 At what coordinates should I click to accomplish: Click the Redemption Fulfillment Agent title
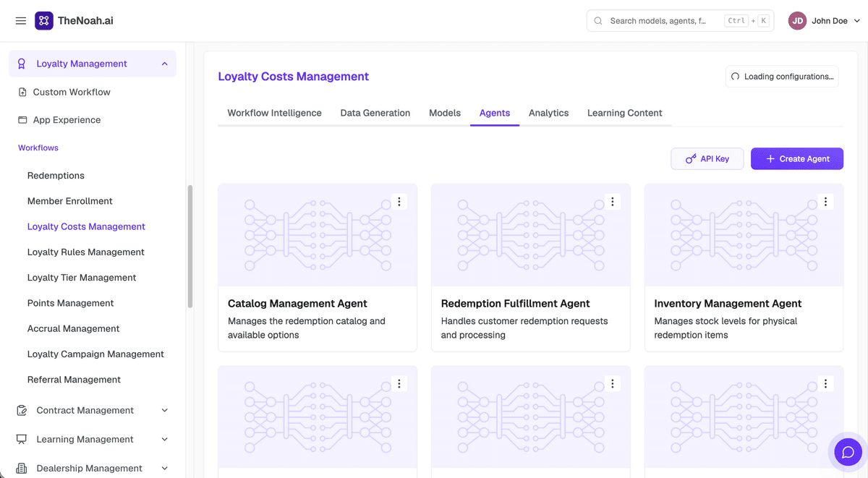coord(516,304)
